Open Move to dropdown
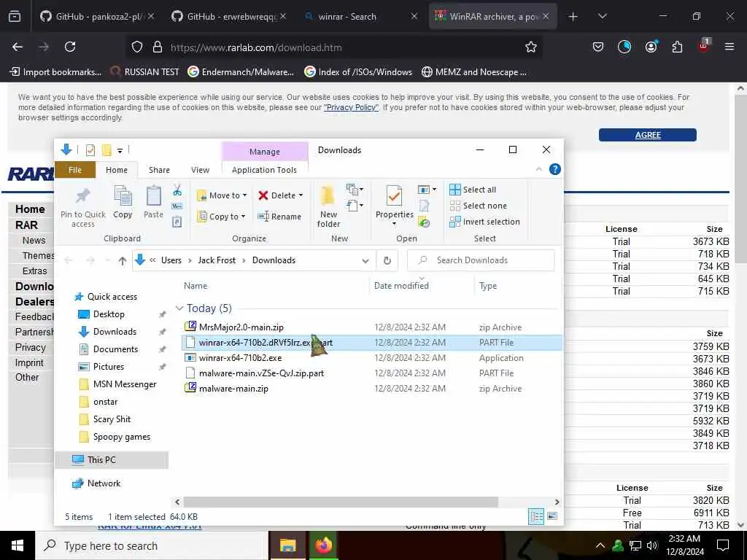This screenshot has height=560, width=747. (222, 195)
